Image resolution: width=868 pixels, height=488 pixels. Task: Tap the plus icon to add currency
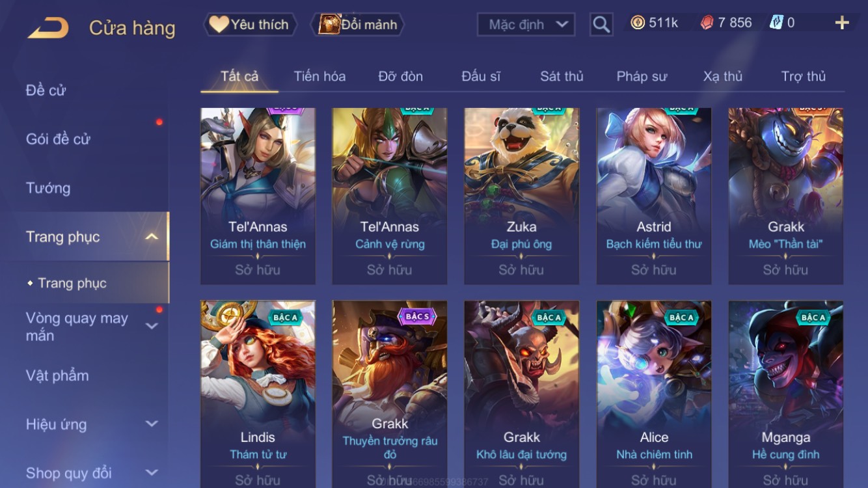pyautogui.click(x=842, y=23)
